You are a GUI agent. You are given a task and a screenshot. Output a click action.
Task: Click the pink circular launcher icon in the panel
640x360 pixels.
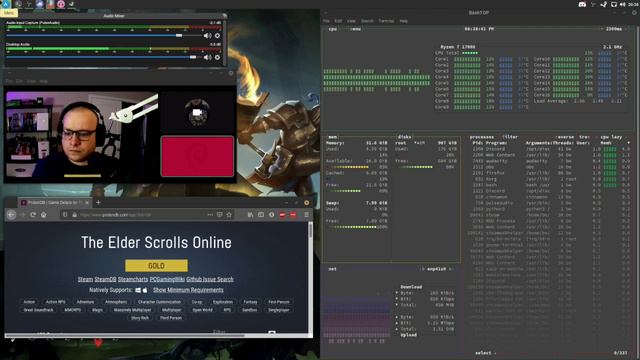[61, 4]
